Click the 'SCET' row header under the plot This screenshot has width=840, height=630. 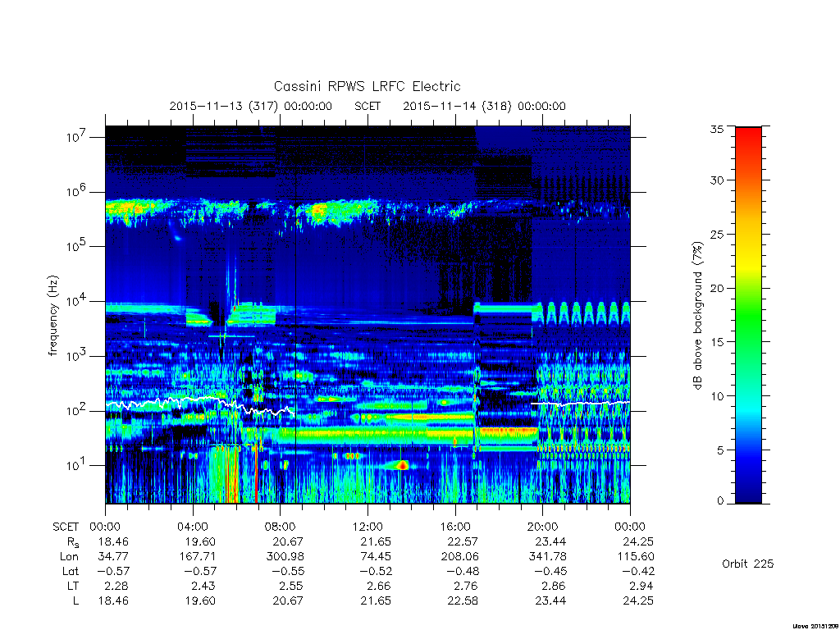66,527
